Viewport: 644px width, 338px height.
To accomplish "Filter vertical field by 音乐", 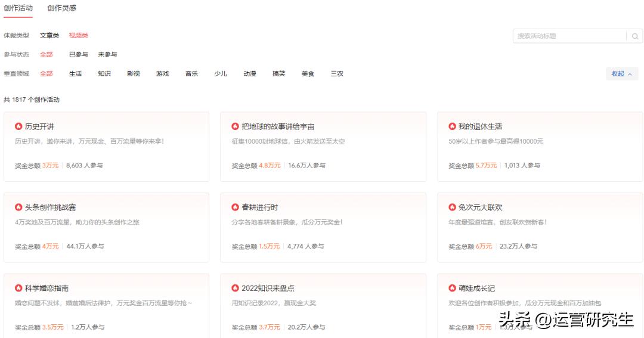I will point(192,74).
